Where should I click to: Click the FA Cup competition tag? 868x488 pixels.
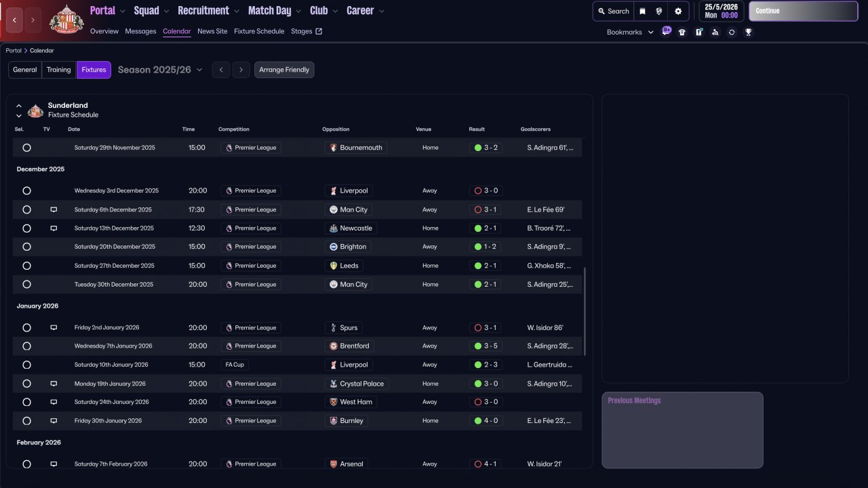pos(235,365)
